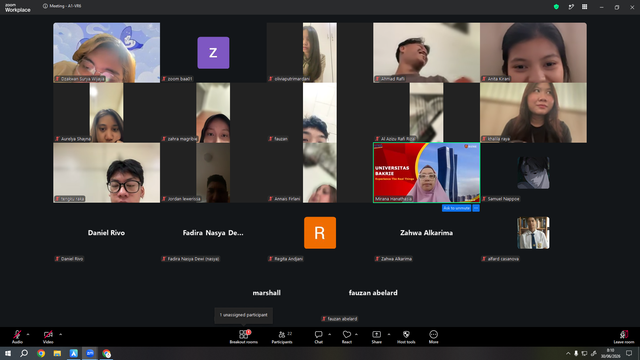
Task: Select Aurelya Shayna's video tile
Action: click(x=107, y=113)
